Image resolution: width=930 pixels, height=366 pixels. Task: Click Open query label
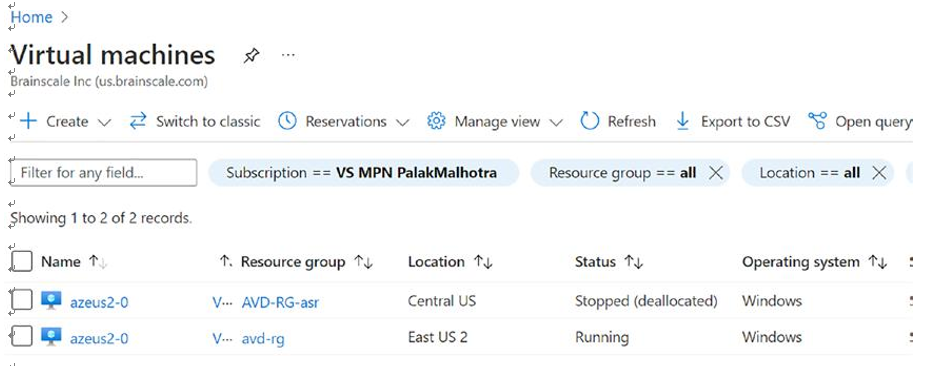click(874, 122)
